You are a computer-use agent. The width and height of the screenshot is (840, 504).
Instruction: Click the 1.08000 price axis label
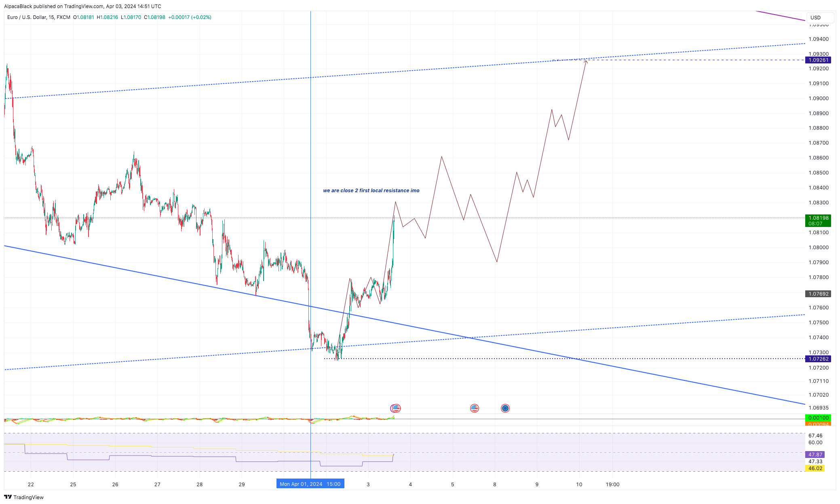tap(819, 248)
